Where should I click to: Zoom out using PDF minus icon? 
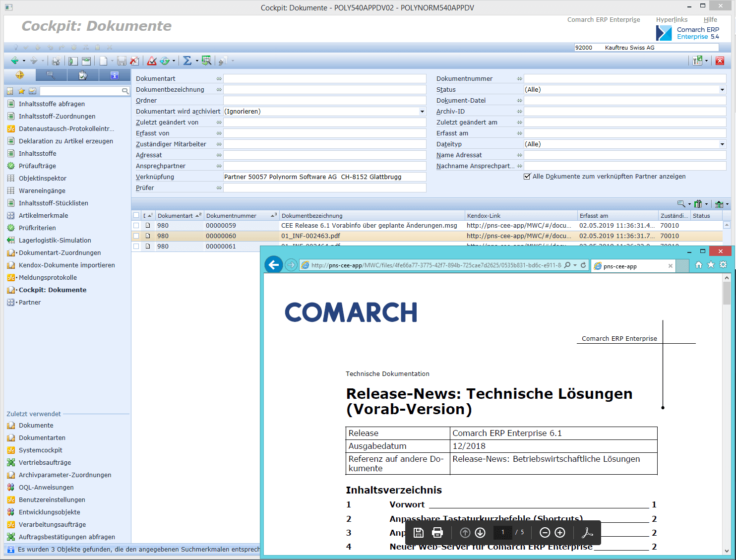(x=545, y=532)
